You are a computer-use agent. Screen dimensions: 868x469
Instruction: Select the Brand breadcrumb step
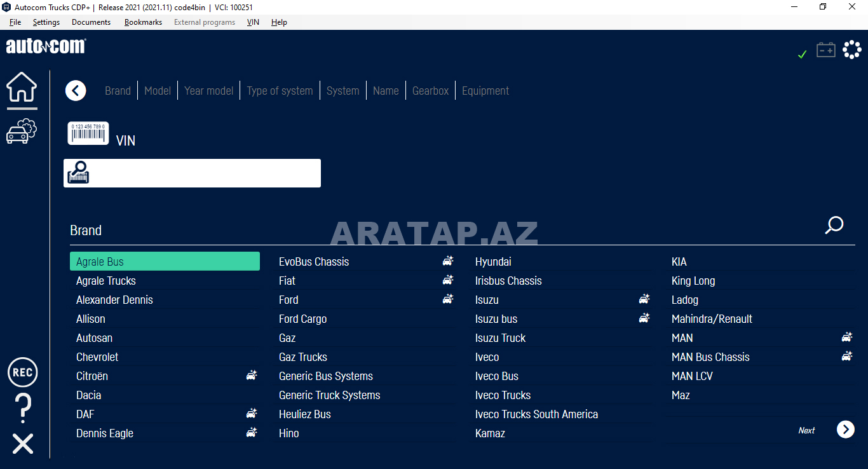[x=118, y=91]
